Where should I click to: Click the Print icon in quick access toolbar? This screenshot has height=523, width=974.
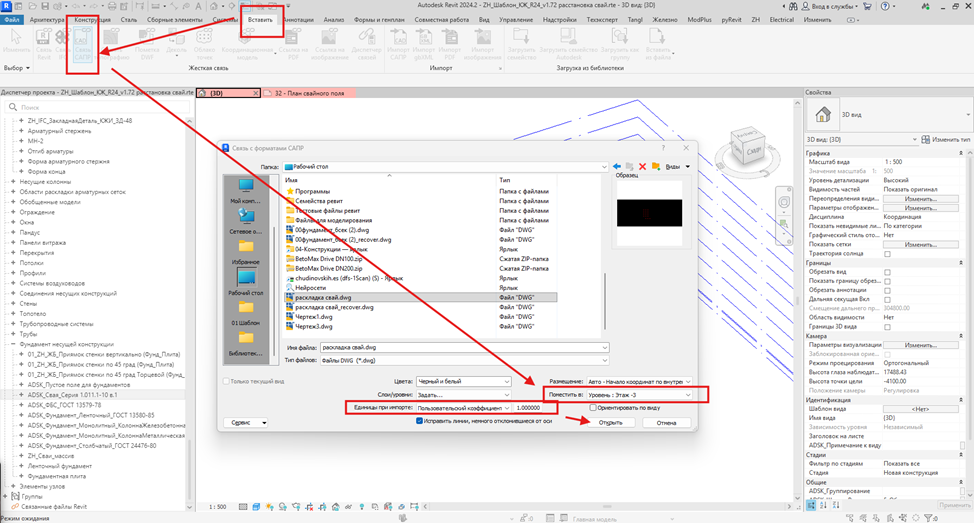point(112,6)
